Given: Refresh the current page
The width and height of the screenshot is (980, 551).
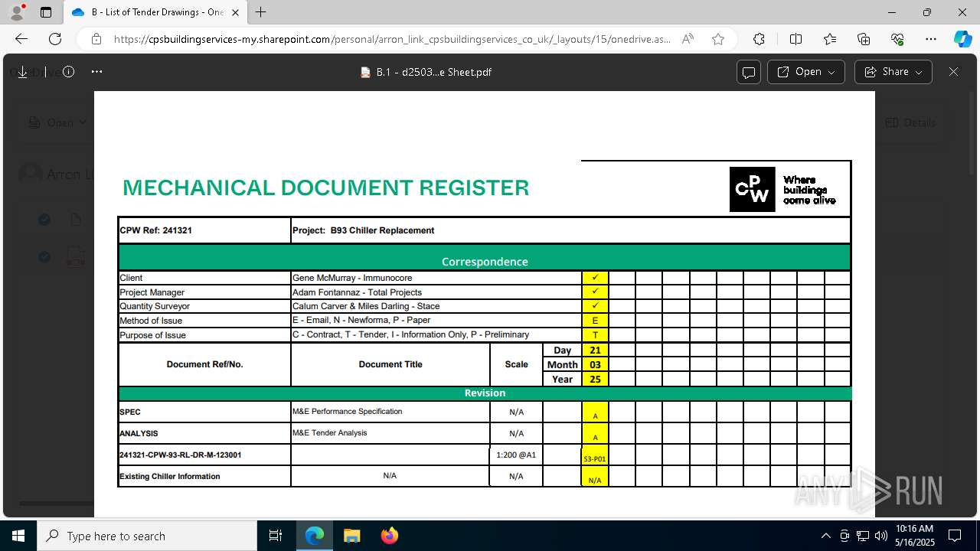Looking at the screenshot, I should (x=55, y=39).
